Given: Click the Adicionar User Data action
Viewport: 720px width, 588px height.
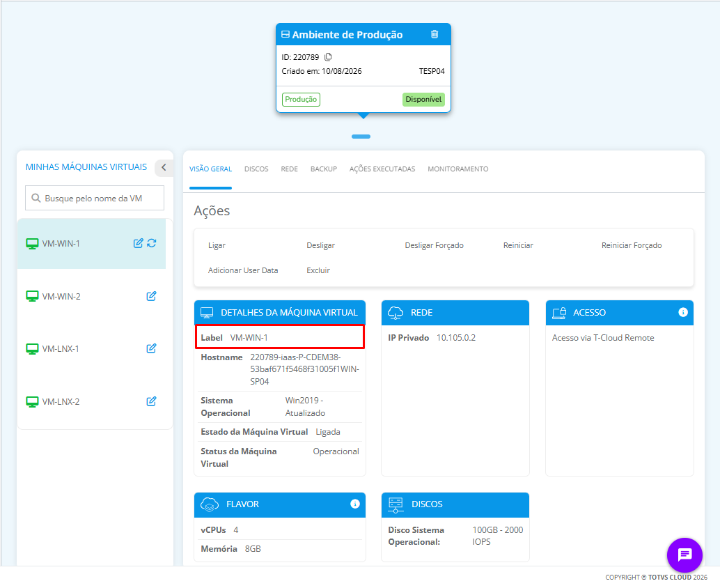Looking at the screenshot, I should click(x=243, y=270).
